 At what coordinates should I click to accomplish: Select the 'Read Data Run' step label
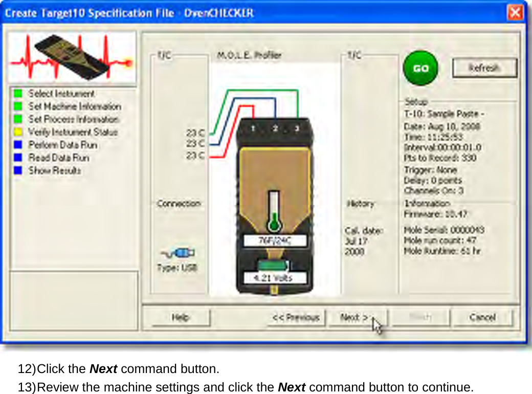coord(59,158)
